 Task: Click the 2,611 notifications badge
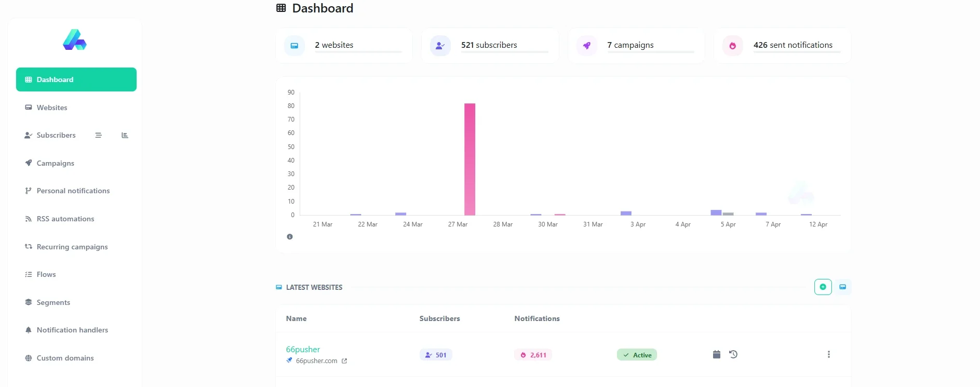point(533,355)
